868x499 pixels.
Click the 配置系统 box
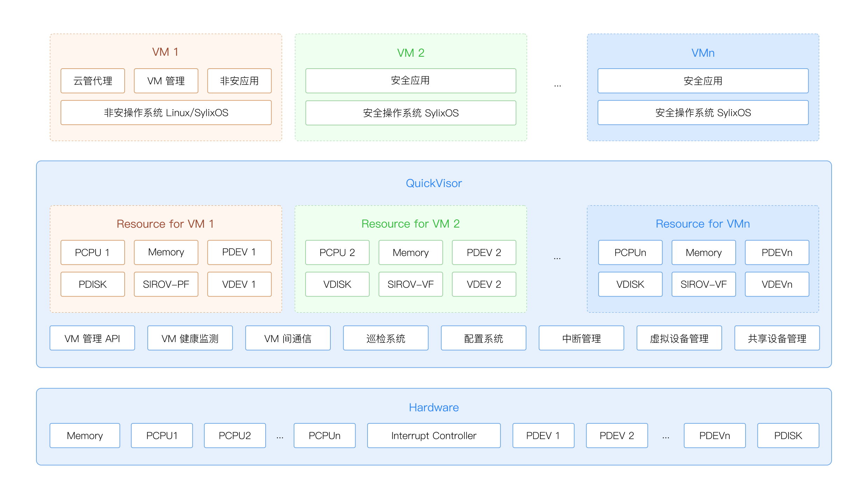(x=484, y=338)
